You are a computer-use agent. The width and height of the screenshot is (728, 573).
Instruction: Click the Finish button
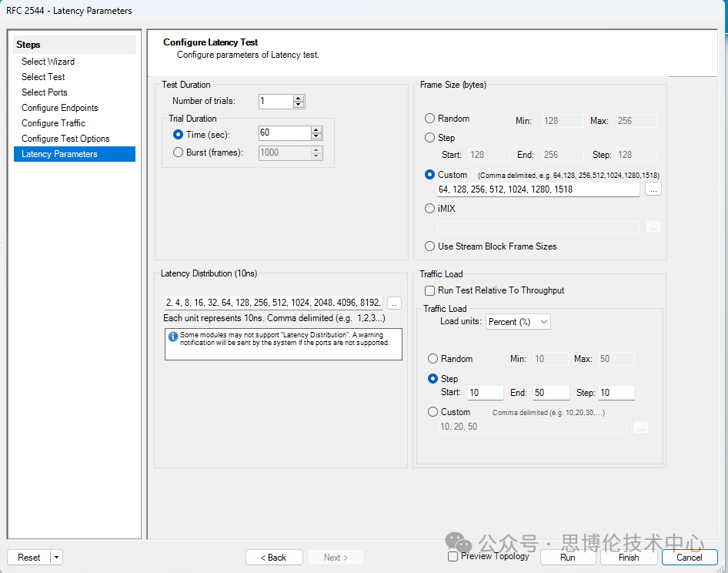629,558
